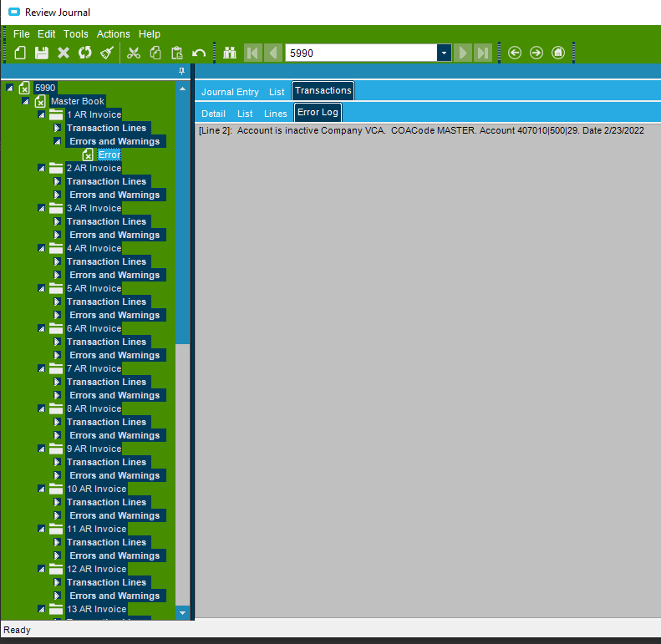The height and width of the screenshot is (644, 661).
Task: Switch to the upper List tab
Action: pos(277,92)
